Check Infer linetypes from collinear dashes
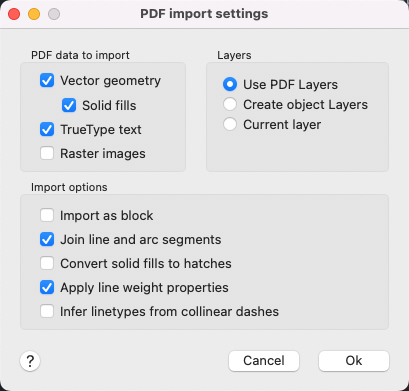This screenshot has height=391, width=409. [x=47, y=311]
